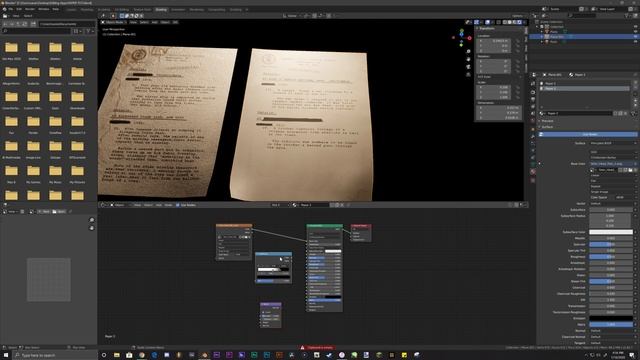This screenshot has width=640, height=360.
Task: Select the rendered viewport shading mode icon
Action: 520,22
